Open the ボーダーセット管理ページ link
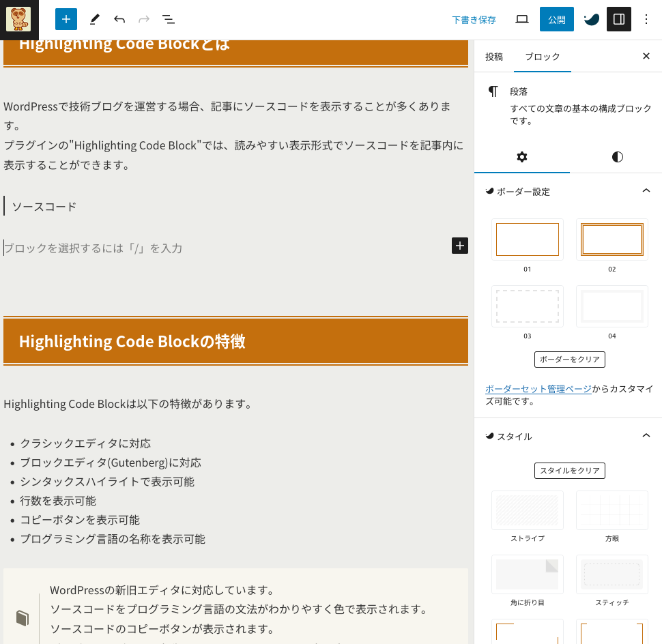Image resolution: width=662 pixels, height=644 pixels. (x=538, y=389)
